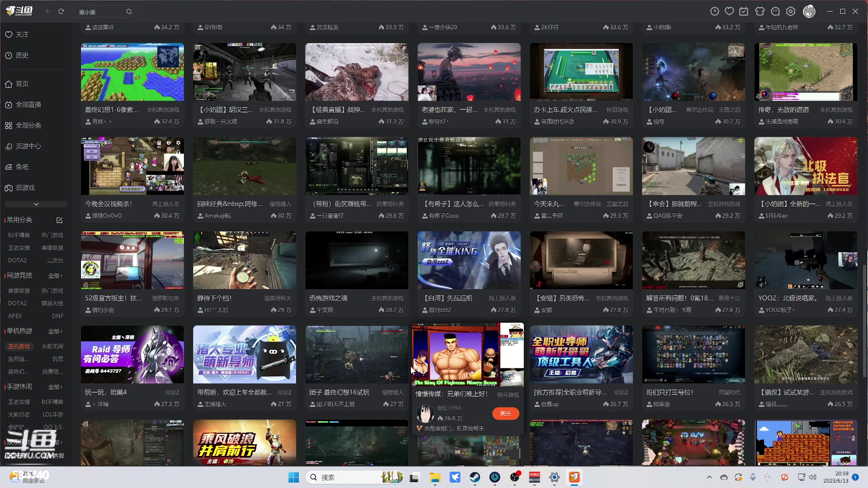Select the APEX category
The height and width of the screenshot is (488, 868).
click(15, 316)
